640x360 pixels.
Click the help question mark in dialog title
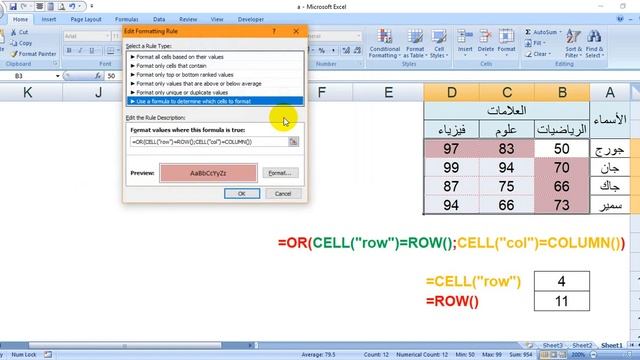274,31
